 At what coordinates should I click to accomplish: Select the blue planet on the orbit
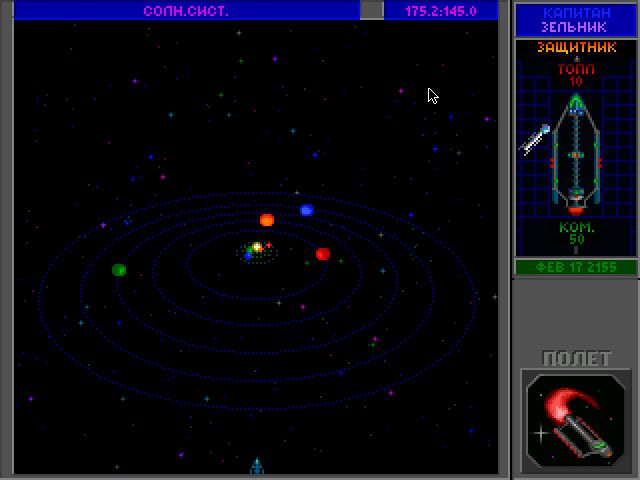[x=307, y=210]
